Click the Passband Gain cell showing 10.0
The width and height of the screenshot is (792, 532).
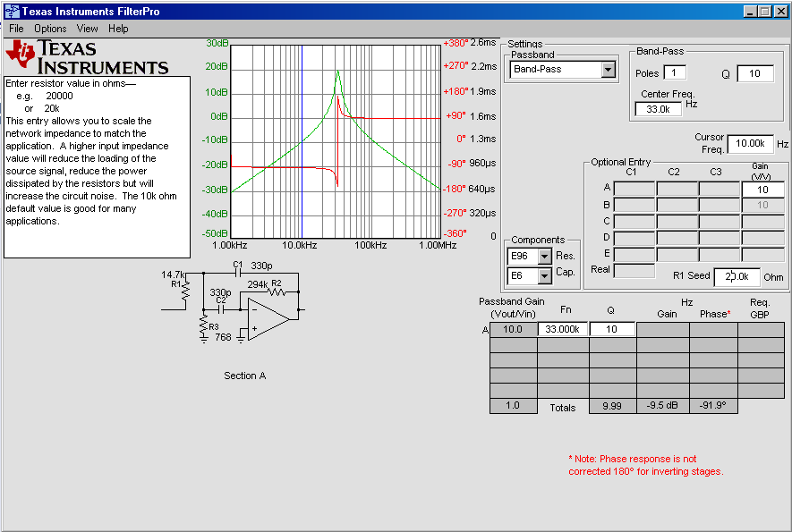click(x=513, y=330)
